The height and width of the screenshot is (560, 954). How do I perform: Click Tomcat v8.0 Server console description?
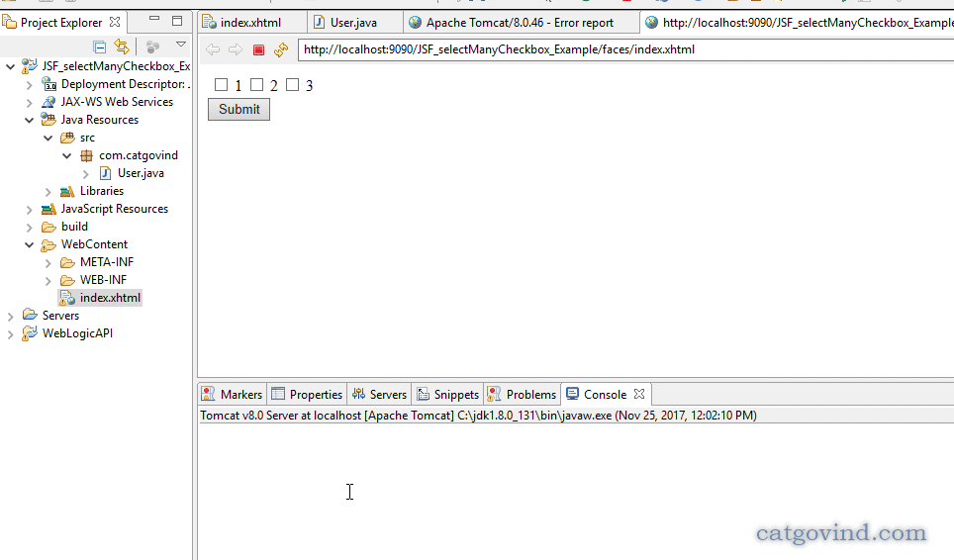click(x=478, y=416)
